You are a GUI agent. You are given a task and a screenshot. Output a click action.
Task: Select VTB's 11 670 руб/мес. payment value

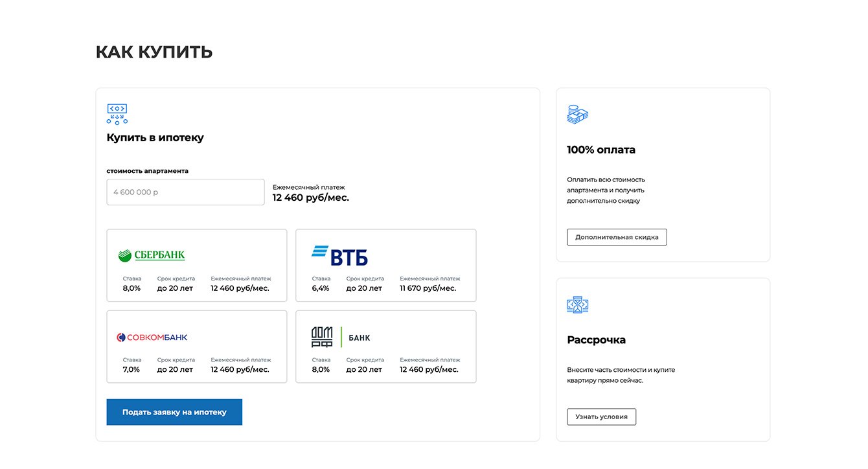pos(428,288)
